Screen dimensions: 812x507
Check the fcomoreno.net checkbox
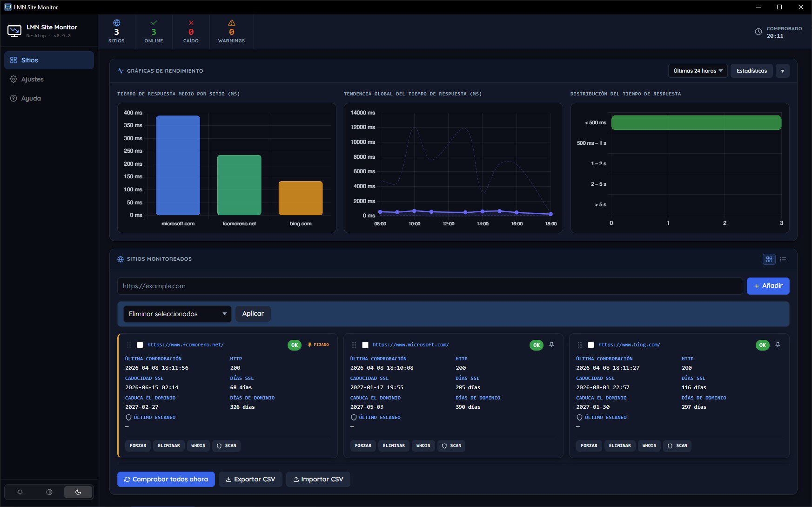pyautogui.click(x=140, y=345)
